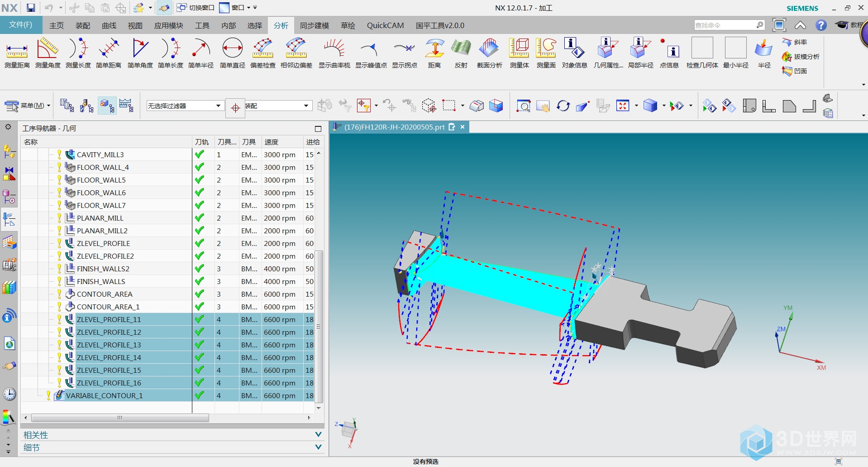Maximize the 工序导航器 panel
Image resolution: width=868 pixels, height=467 pixels.
[x=318, y=129]
